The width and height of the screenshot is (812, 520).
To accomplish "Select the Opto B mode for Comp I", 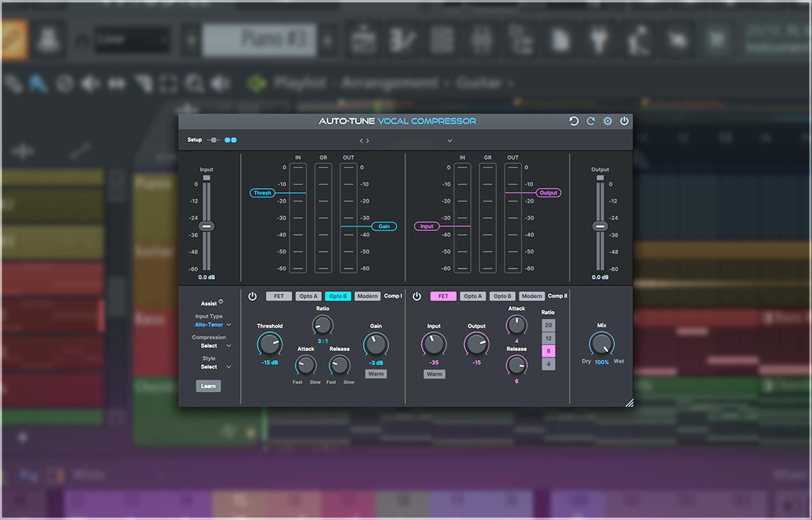I will coord(338,296).
